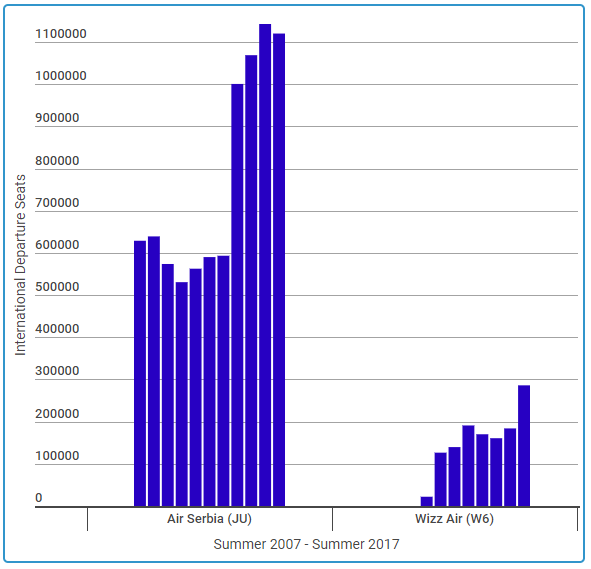The height and width of the screenshot is (569, 591).
Task: Click the 0 y-axis label
Action: point(38,498)
